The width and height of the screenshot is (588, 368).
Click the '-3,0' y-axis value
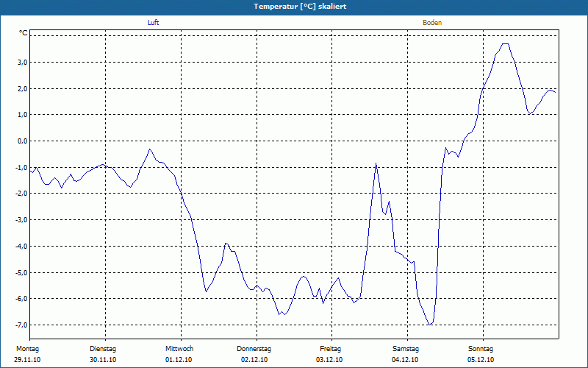click(22, 219)
